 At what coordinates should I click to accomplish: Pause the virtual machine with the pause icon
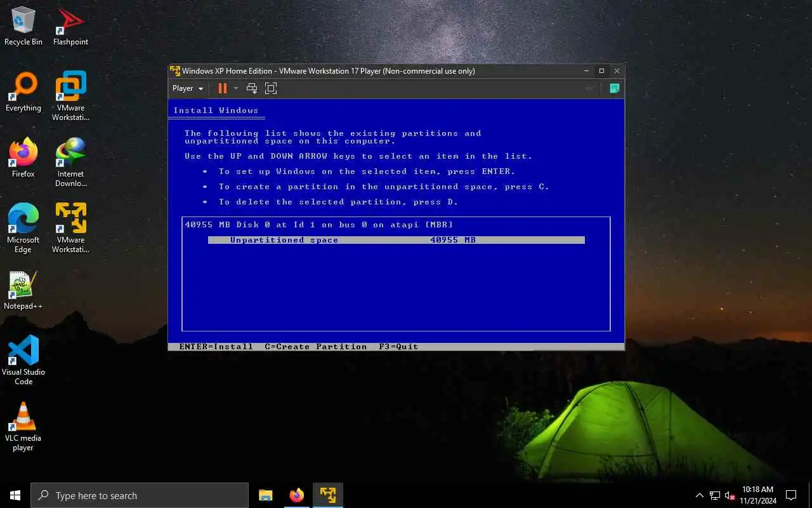click(x=222, y=88)
